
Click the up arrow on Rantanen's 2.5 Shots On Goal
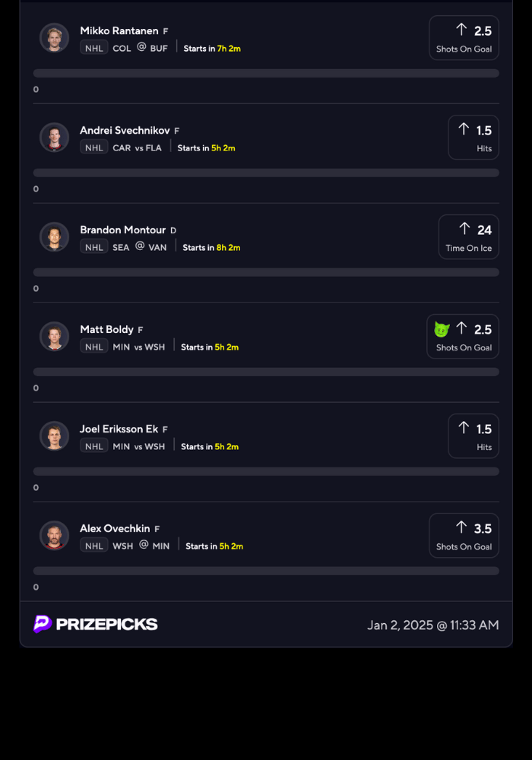tap(461, 30)
